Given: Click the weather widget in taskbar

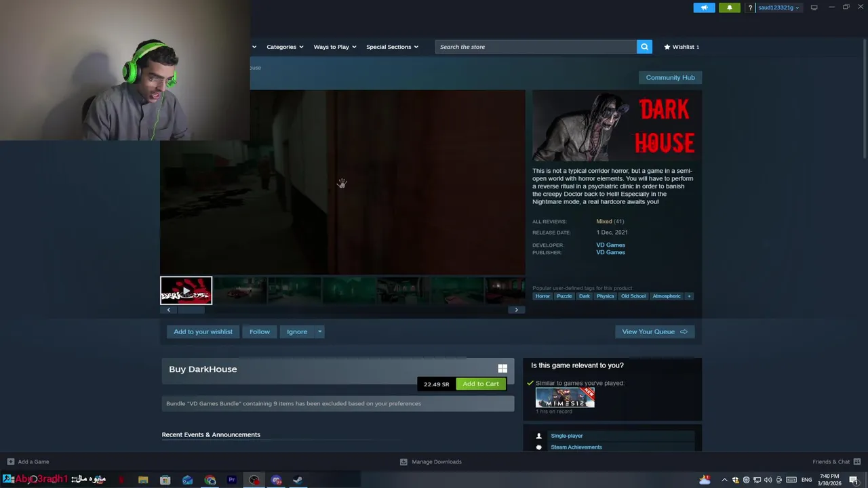Looking at the screenshot, I should 705,480.
